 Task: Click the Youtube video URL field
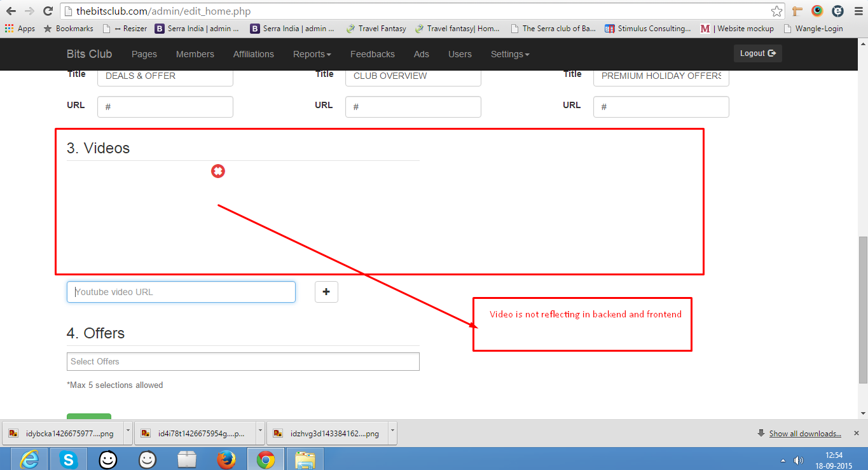pyautogui.click(x=181, y=292)
